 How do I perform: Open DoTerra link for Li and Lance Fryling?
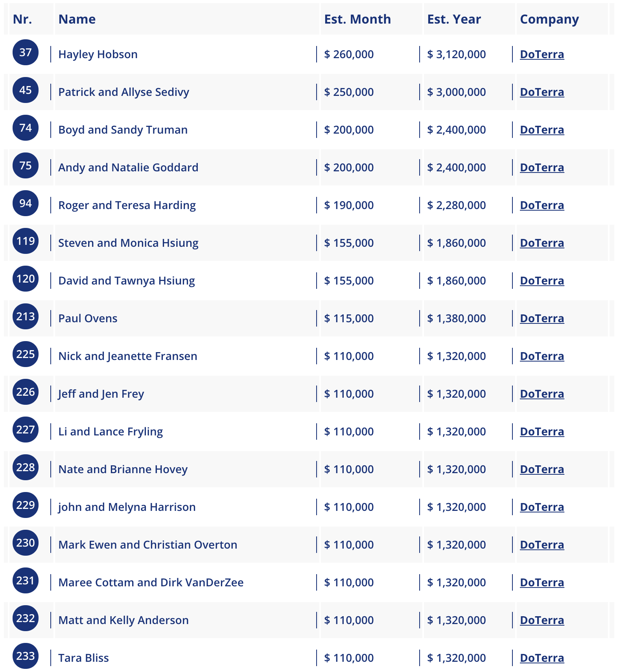tap(542, 431)
